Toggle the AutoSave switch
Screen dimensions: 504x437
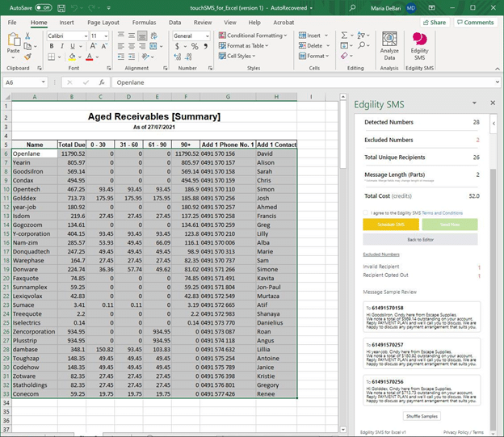[x=43, y=7]
